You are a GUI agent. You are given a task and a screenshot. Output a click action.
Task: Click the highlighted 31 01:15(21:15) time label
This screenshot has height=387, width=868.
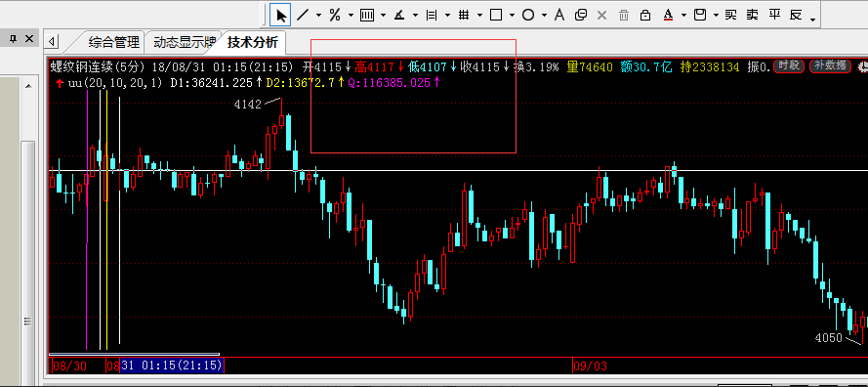[172, 365]
